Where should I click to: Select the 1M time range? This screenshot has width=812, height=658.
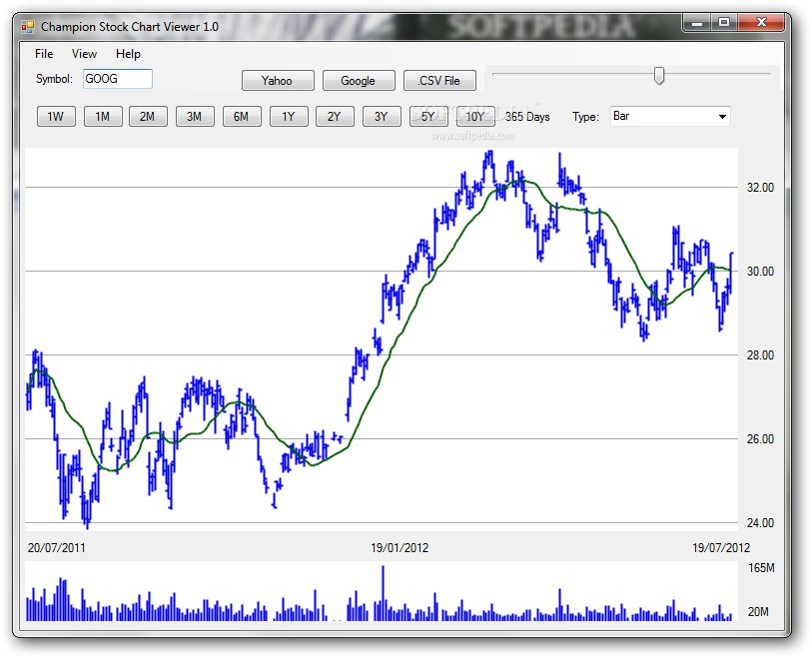pyautogui.click(x=103, y=117)
